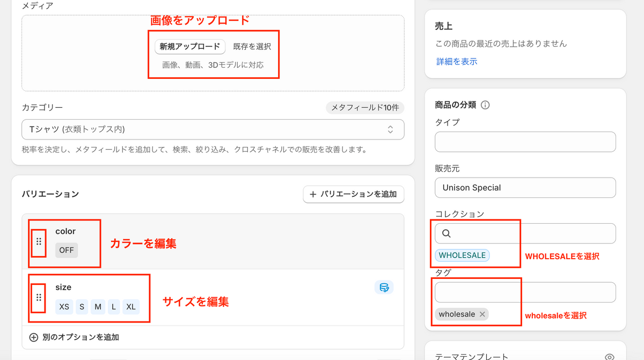
Task: Select the S size chip
Action: pos(82,307)
